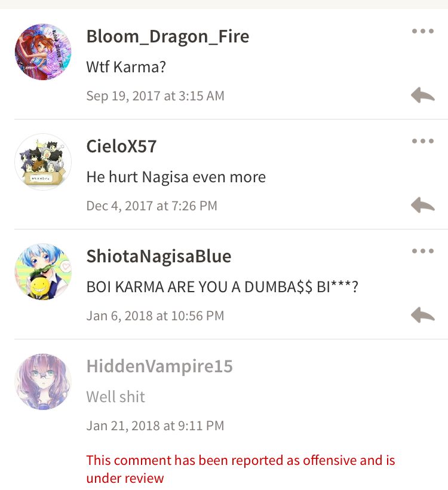Select the 'He hurt Nagisa even more' comment

176,177
